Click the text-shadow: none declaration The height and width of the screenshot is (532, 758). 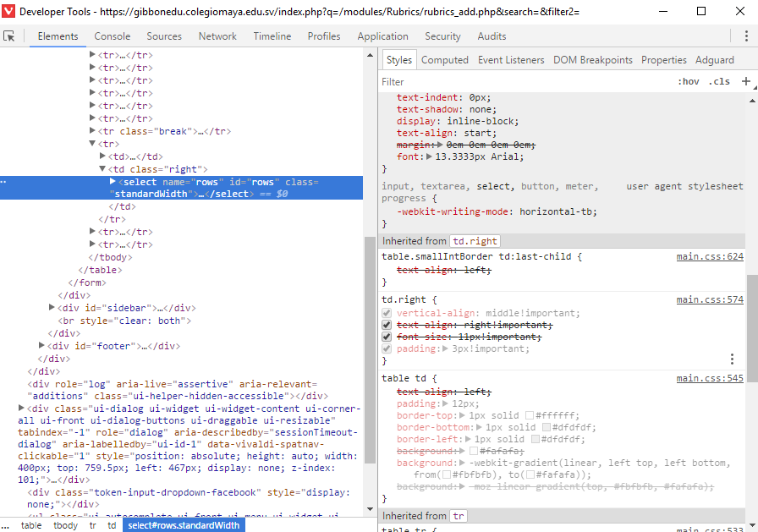(x=446, y=109)
